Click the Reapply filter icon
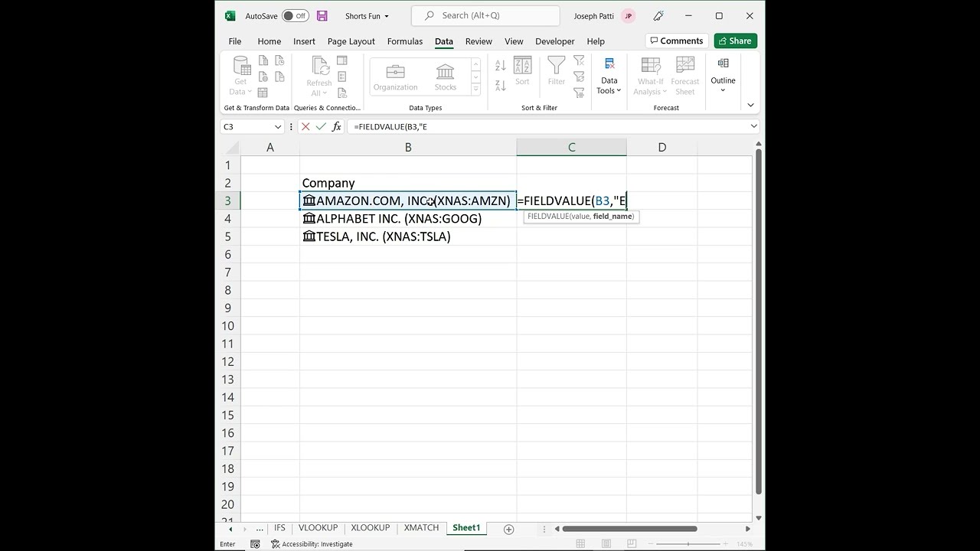The width and height of the screenshot is (980, 551). pos(579,76)
